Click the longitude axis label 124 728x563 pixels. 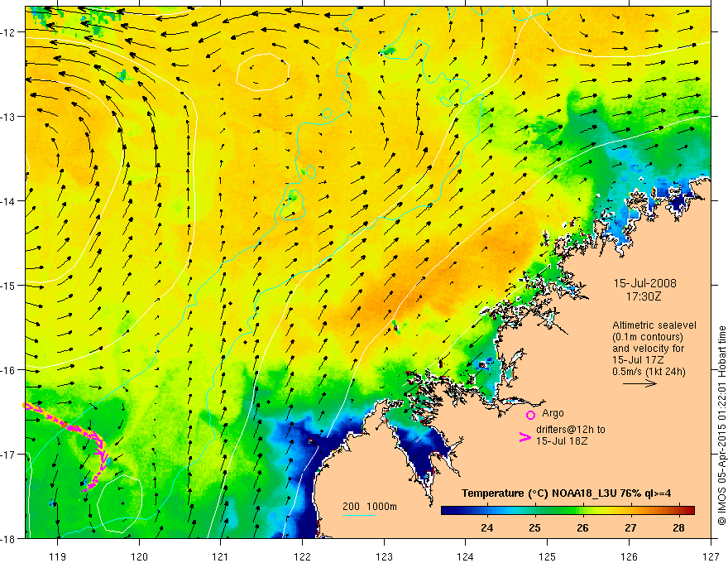tap(466, 556)
